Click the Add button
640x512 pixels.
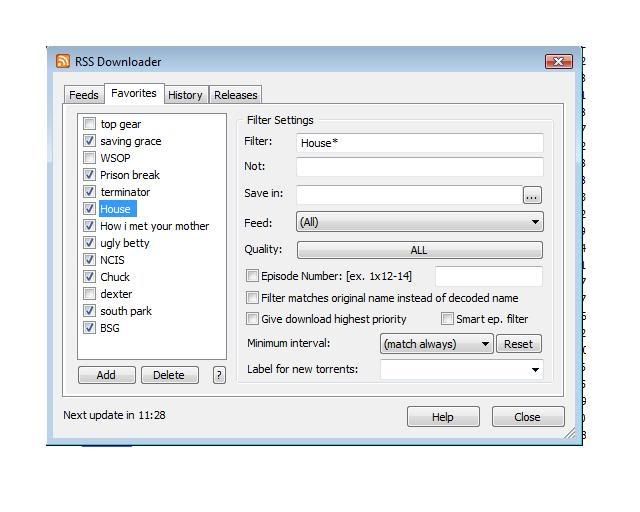[x=106, y=375]
